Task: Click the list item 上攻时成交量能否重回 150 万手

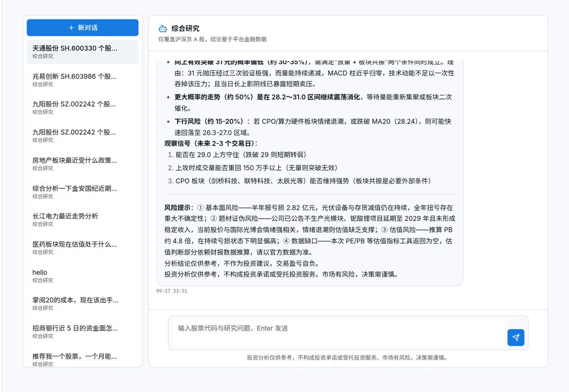Action: tap(257, 168)
